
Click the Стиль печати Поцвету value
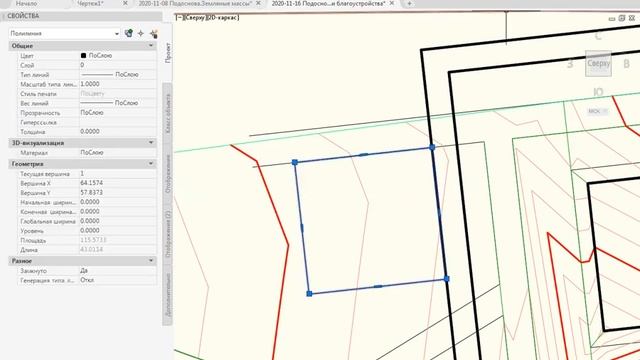coord(118,93)
